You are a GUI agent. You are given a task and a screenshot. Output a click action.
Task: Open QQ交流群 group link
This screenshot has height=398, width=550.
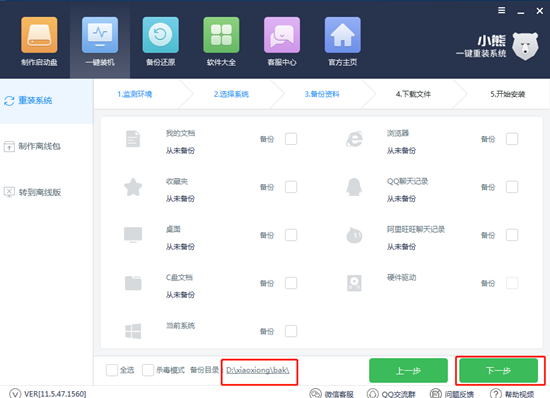[x=391, y=394]
